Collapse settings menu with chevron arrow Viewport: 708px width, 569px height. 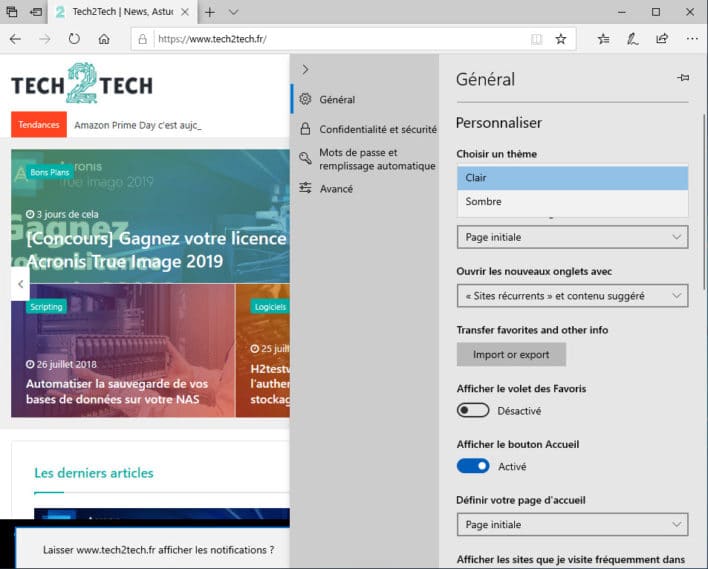click(x=305, y=69)
